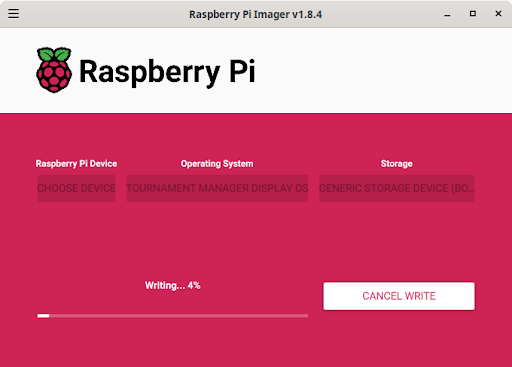This screenshot has height=367, width=512.
Task: Click the 'Writing... 4%' status text
Action: (172, 286)
